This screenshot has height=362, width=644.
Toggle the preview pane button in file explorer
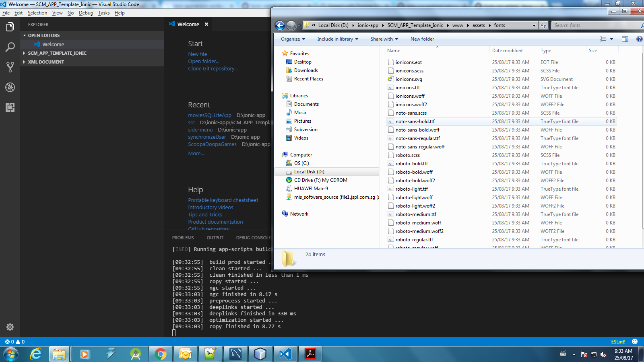click(x=625, y=39)
